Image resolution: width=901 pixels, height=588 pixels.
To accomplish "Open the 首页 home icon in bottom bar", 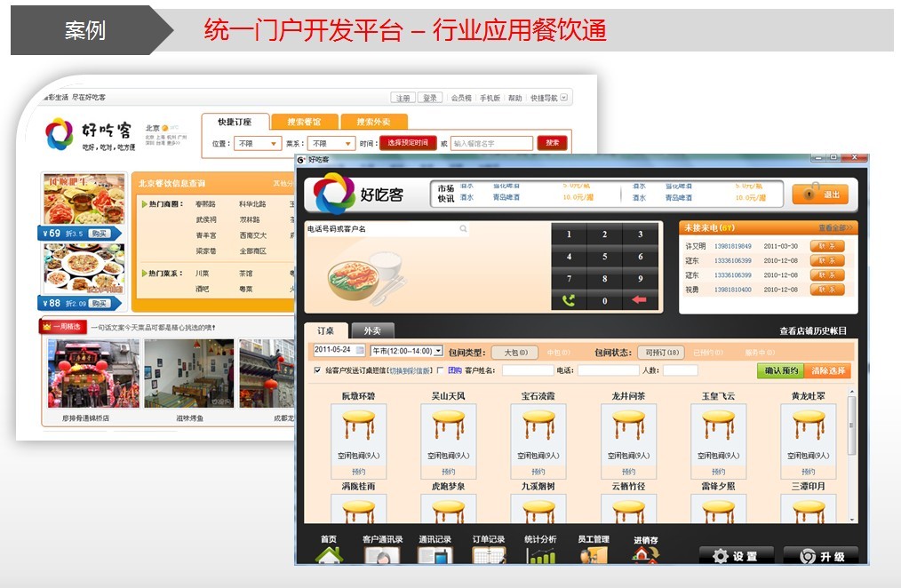I will click(x=329, y=555).
